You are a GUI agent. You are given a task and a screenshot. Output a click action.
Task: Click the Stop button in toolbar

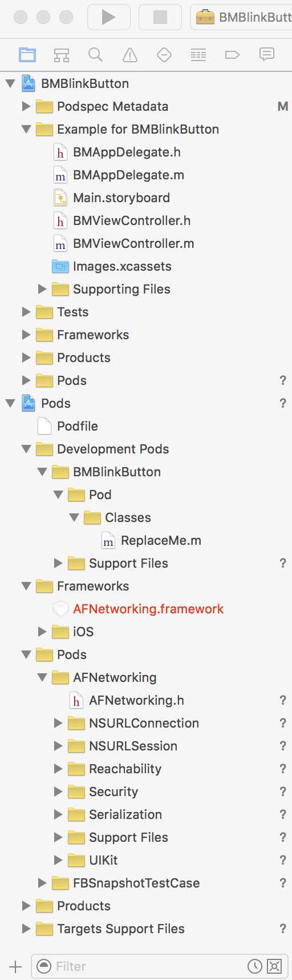click(160, 17)
